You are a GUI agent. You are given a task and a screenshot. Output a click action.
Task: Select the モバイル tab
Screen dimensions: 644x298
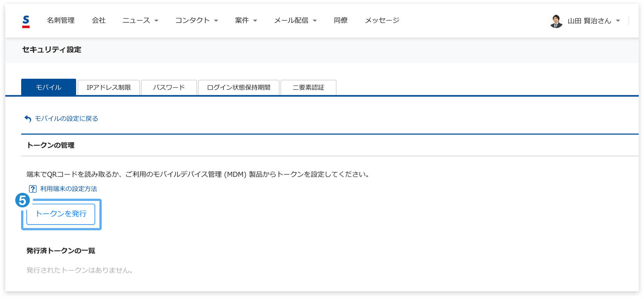(49, 87)
